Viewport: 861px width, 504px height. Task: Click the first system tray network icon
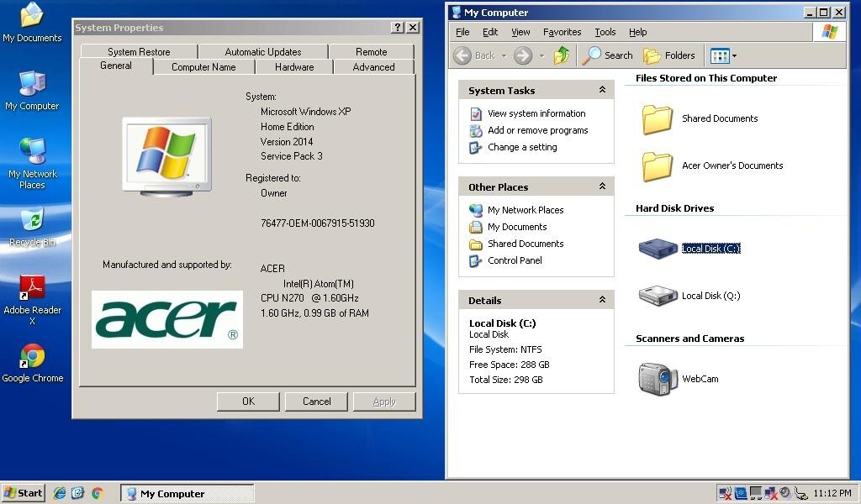(725, 494)
